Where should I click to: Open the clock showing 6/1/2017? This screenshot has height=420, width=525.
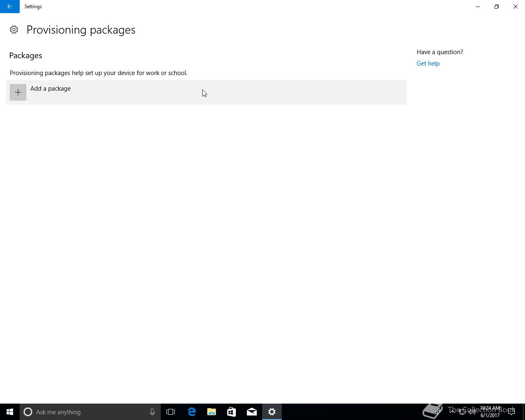click(x=490, y=412)
